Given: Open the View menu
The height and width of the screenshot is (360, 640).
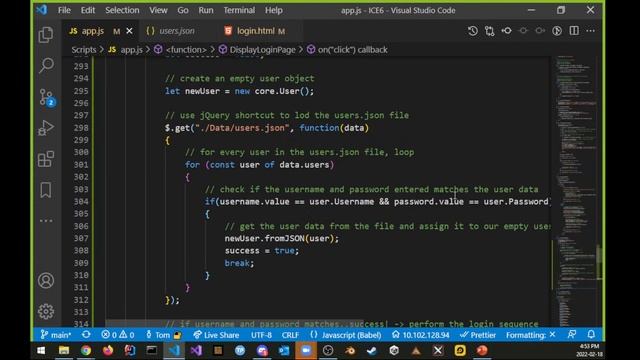Looking at the screenshot, I should (158, 10).
